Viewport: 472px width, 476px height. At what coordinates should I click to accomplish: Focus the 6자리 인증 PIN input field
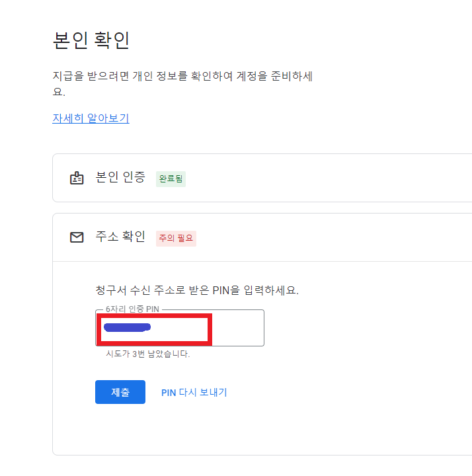(x=180, y=328)
